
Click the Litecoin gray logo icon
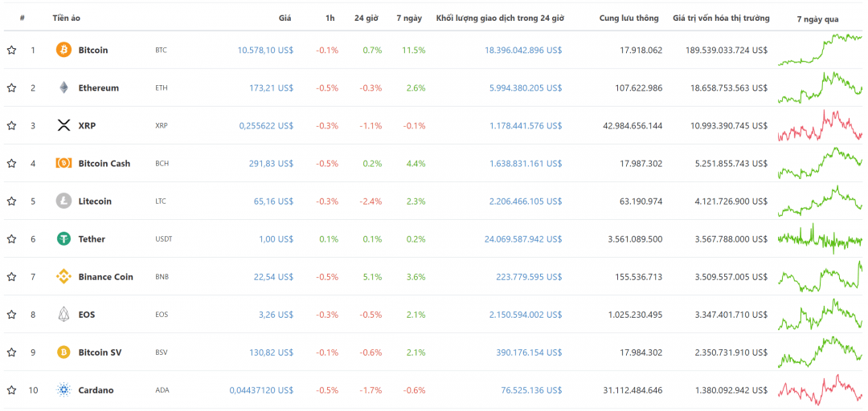pos(63,201)
